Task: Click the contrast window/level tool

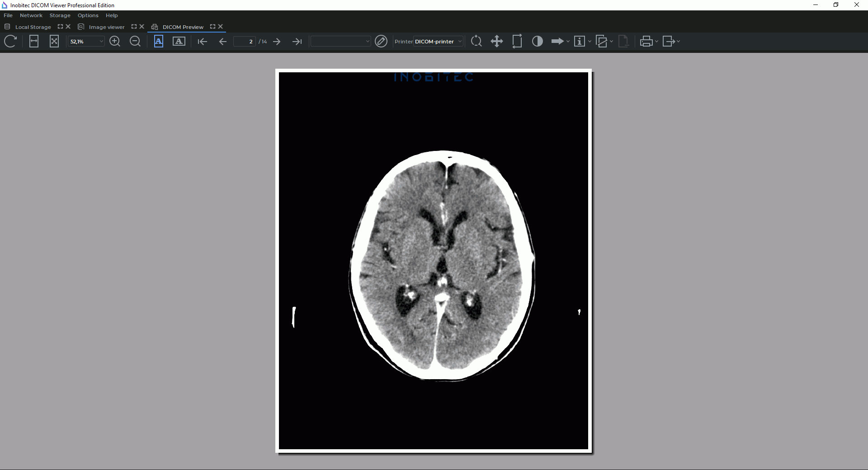Action: (x=538, y=42)
